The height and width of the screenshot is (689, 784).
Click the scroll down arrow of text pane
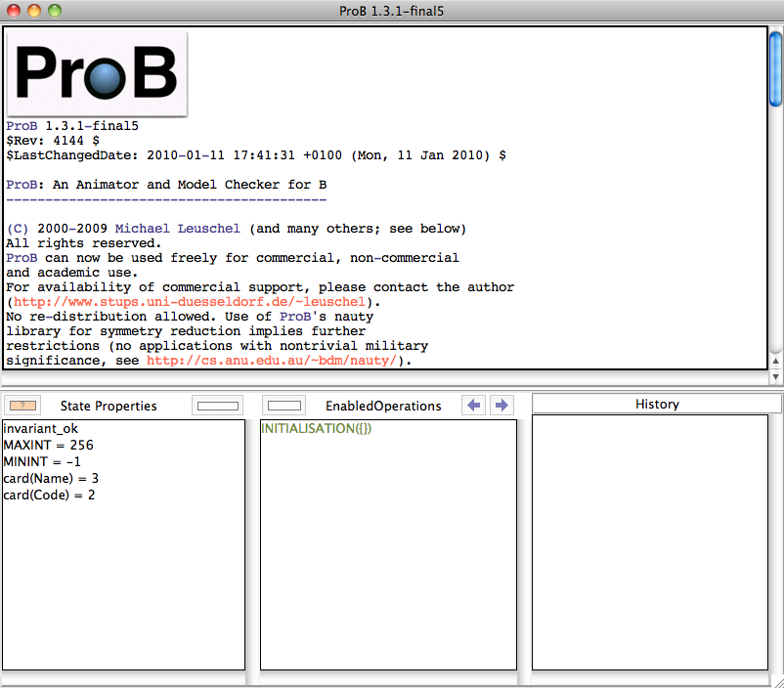click(x=775, y=376)
